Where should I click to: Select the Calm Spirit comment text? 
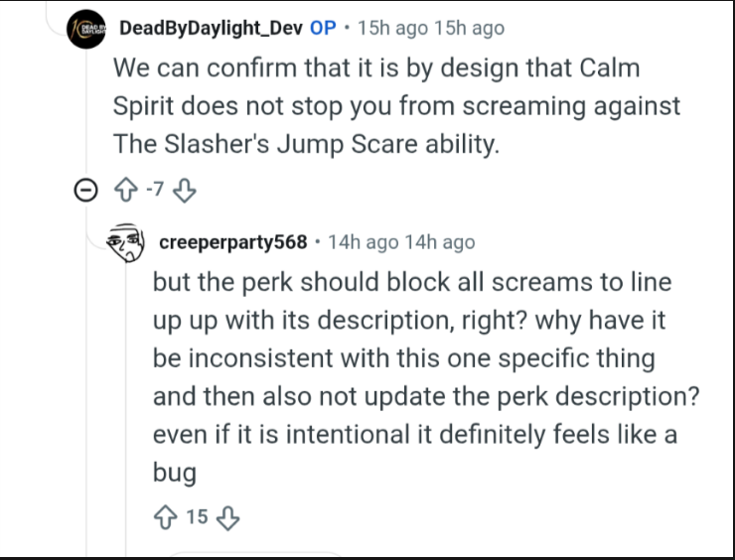click(x=396, y=105)
